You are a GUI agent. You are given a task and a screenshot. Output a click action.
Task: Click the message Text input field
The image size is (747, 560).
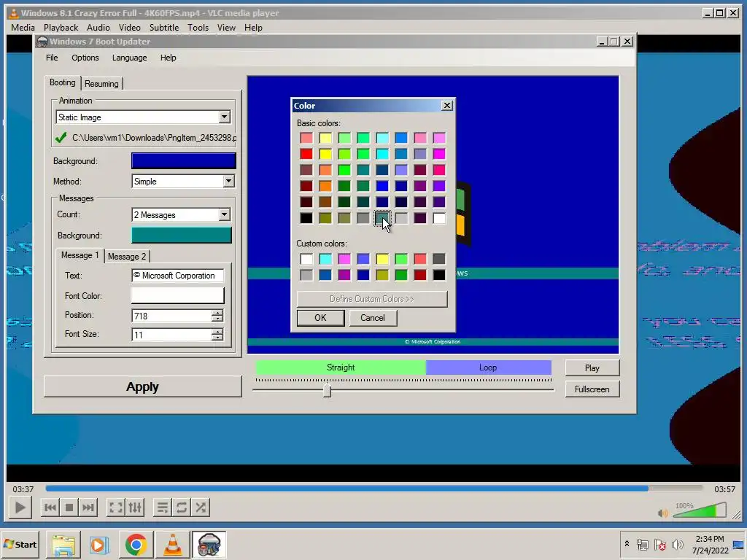pos(178,276)
